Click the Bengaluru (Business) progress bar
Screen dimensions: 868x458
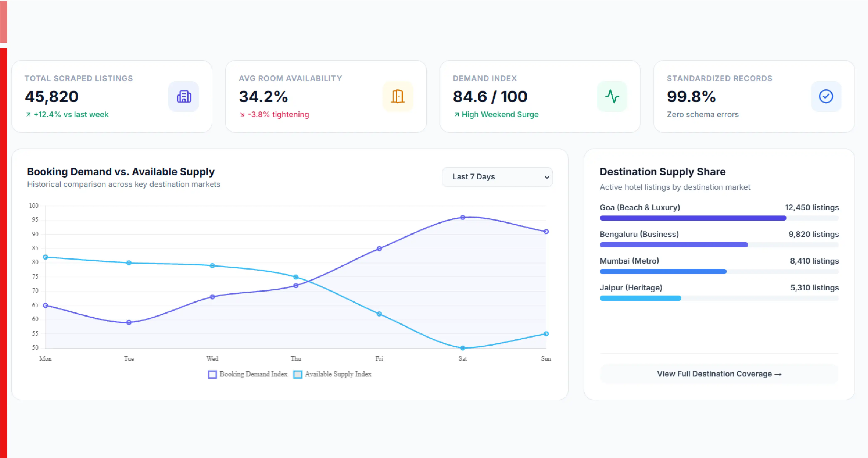719,245
